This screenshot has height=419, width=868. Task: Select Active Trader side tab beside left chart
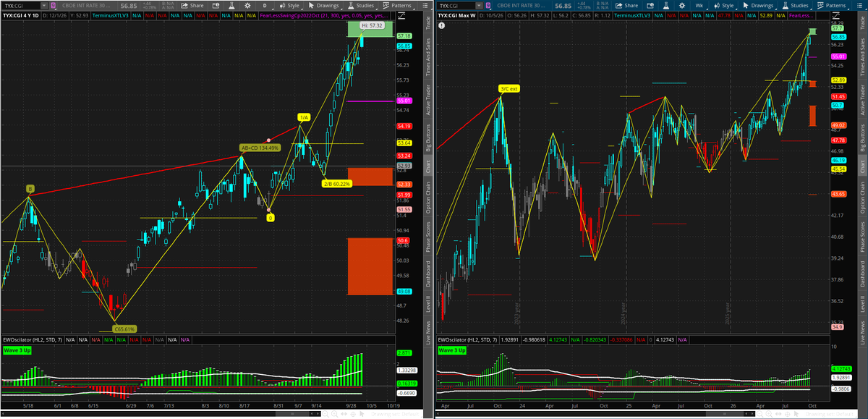[x=427, y=100]
